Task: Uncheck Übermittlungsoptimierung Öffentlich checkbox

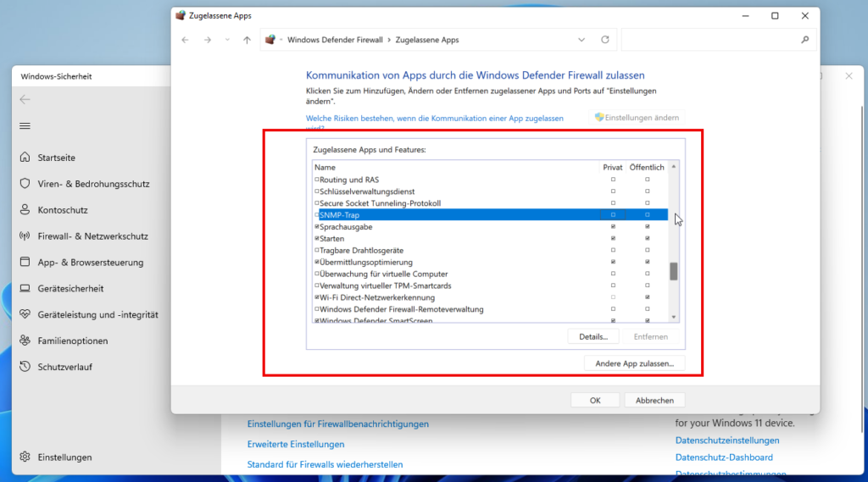Action: tap(647, 262)
